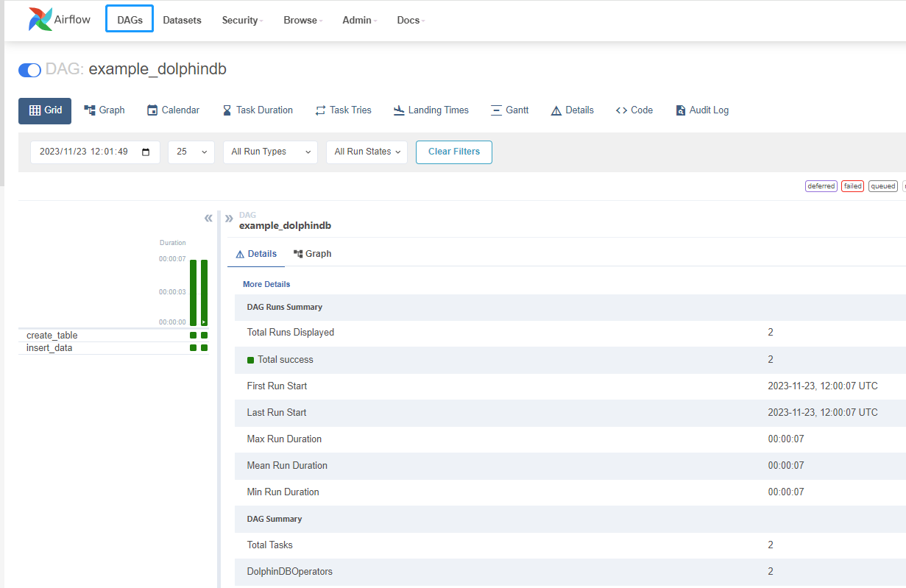Expand the Security dropdown menu

242,20
